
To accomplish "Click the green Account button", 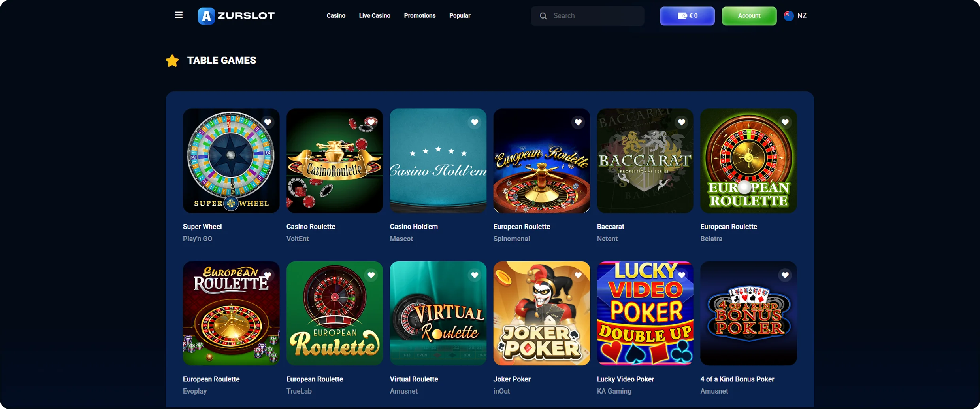I will click(749, 16).
